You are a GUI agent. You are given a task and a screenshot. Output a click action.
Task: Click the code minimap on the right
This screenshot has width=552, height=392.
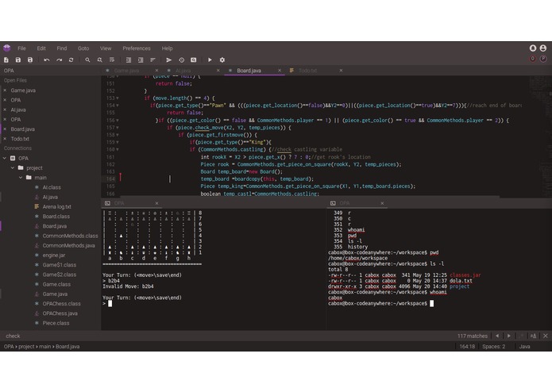pyautogui.click(x=540, y=136)
